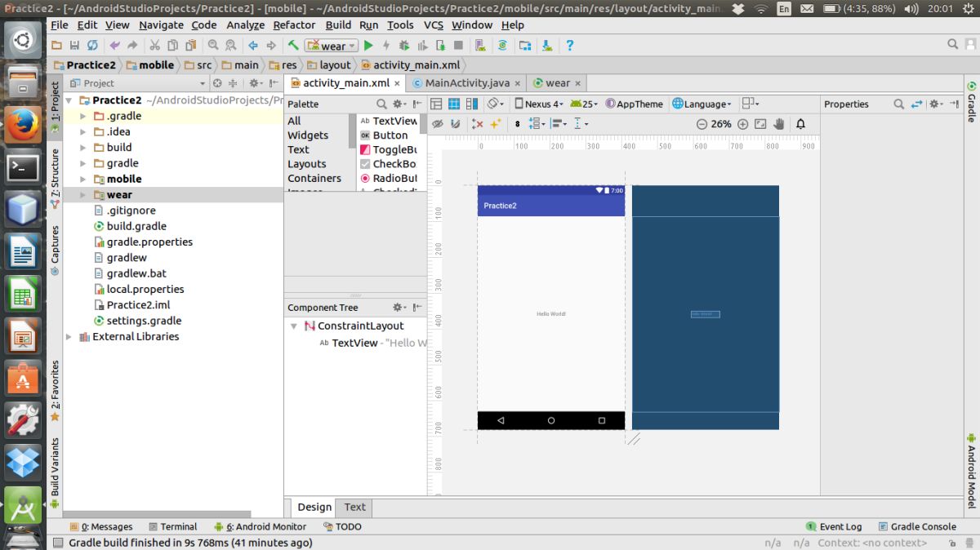980x550 pixels.
Task: Click the Blueprint view icon
Action: click(453, 104)
